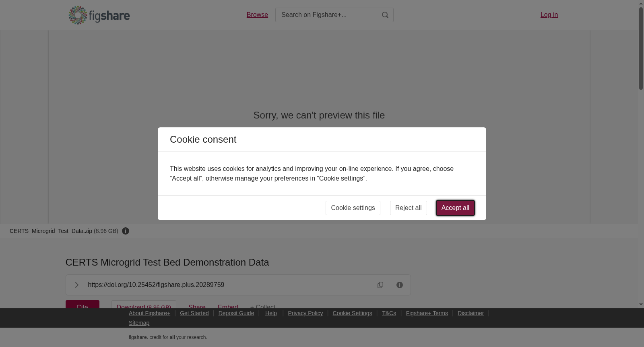Open the Deposit Guide footer link
644x347 pixels.
coord(236,313)
